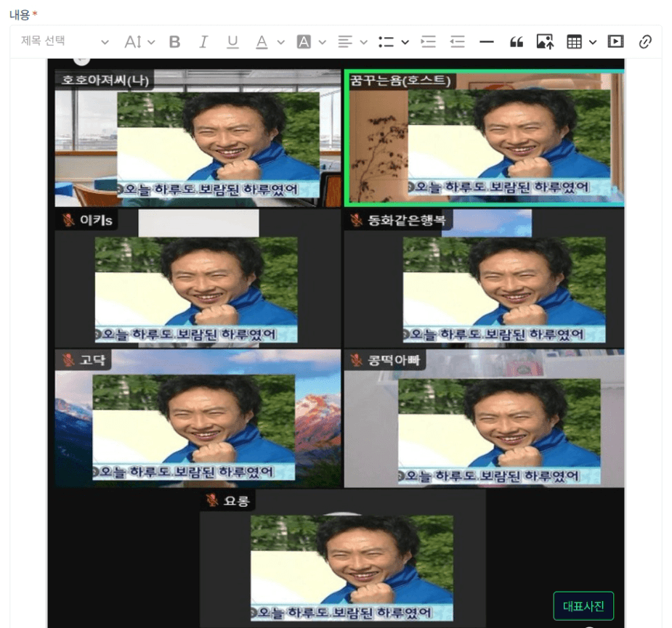This screenshot has height=628, width=672.
Task: Insert an image upload
Action: (545, 42)
